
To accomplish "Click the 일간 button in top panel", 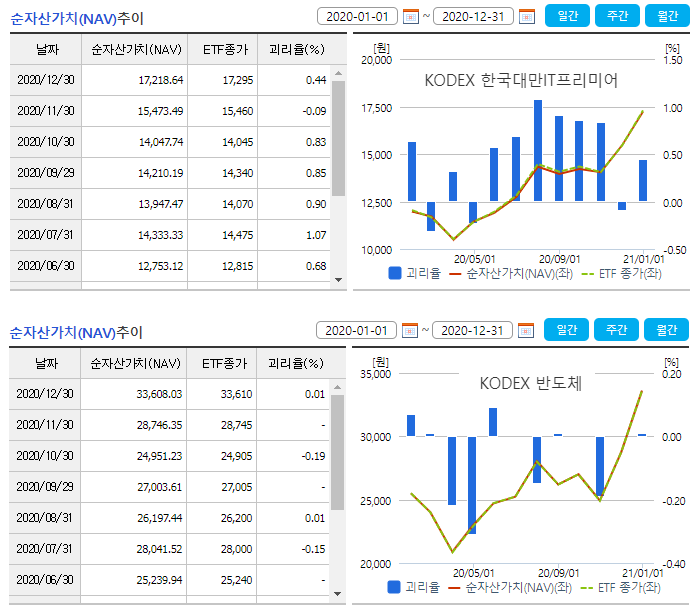I will click(567, 16).
